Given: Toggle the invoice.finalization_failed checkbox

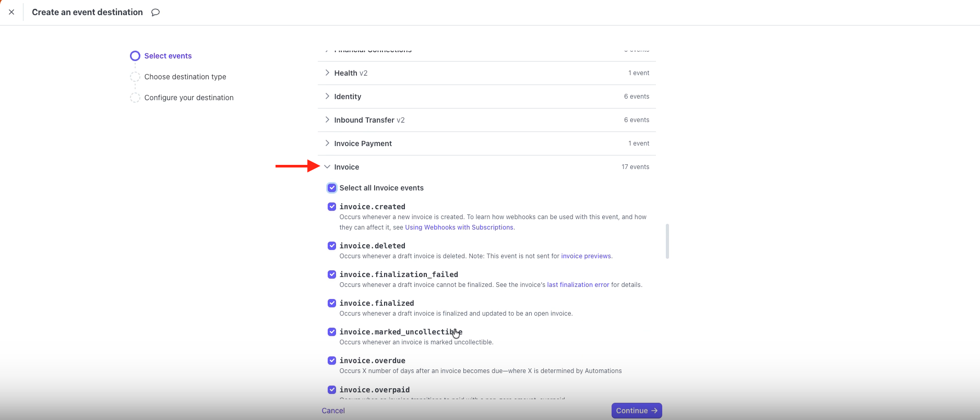Looking at the screenshot, I should 332,274.
